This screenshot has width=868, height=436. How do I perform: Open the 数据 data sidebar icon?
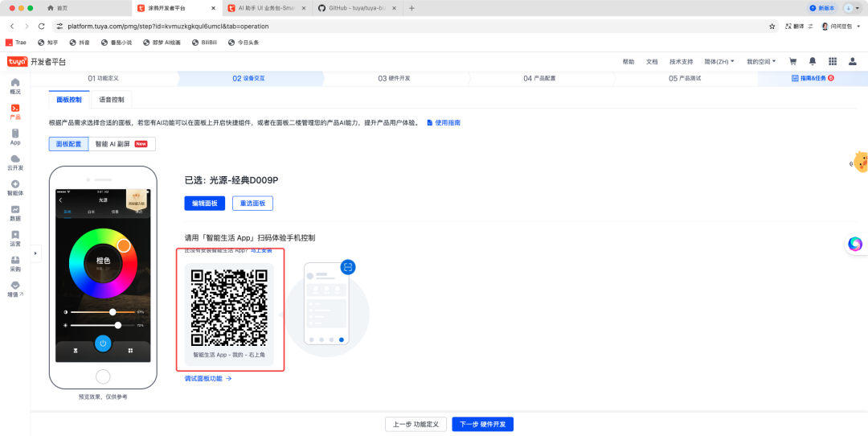pyautogui.click(x=15, y=214)
